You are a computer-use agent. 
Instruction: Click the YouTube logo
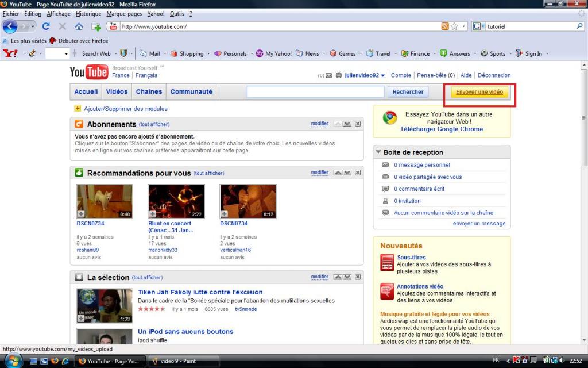(x=89, y=72)
